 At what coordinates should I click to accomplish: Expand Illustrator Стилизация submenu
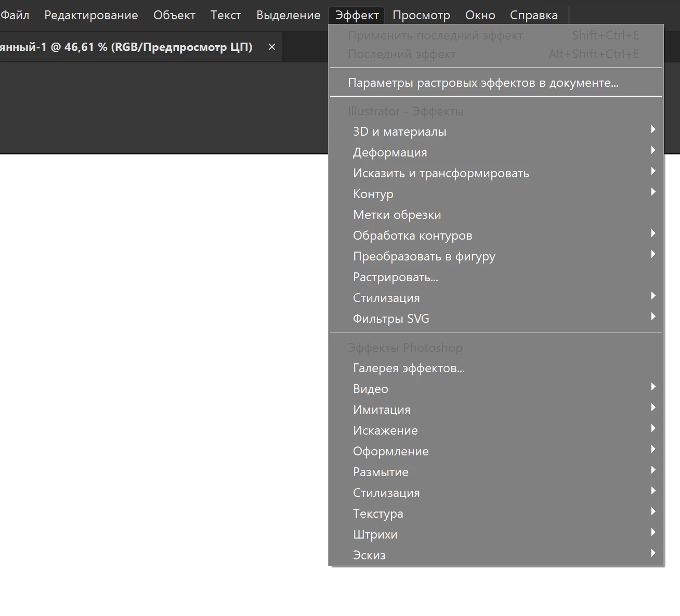tap(496, 298)
